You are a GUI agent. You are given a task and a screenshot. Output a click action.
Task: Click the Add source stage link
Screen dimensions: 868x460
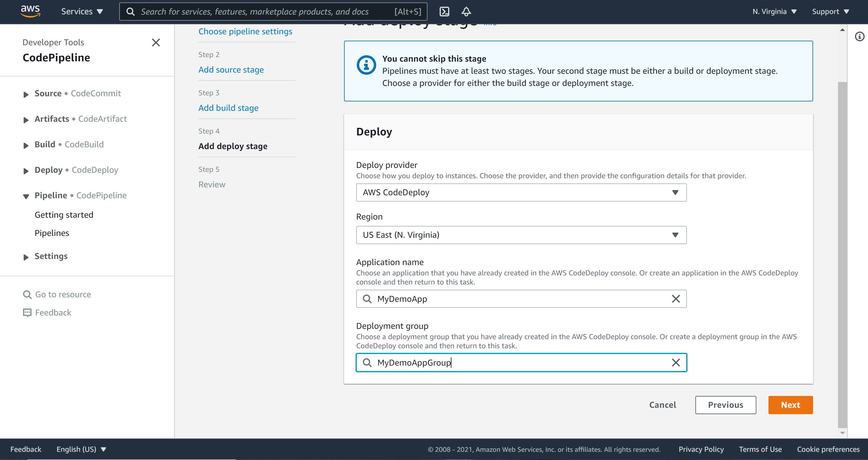click(231, 70)
